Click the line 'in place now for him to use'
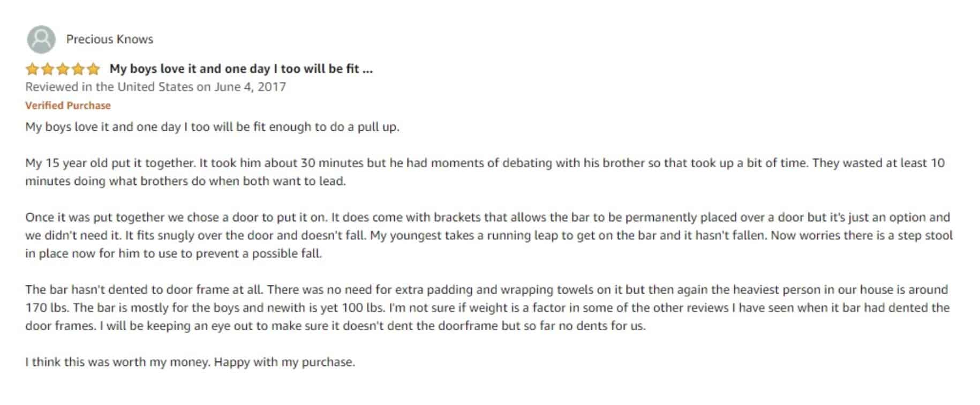 (x=174, y=253)
